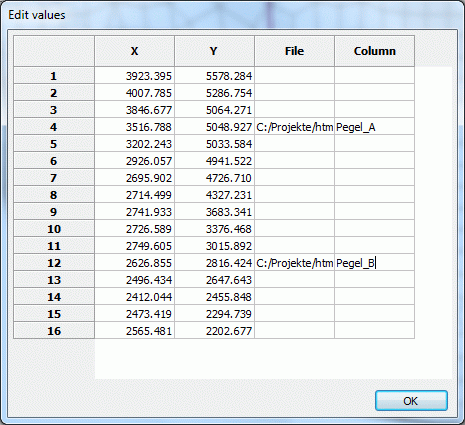Click the OK button
Viewport: 465px width, 425px height.
click(411, 401)
